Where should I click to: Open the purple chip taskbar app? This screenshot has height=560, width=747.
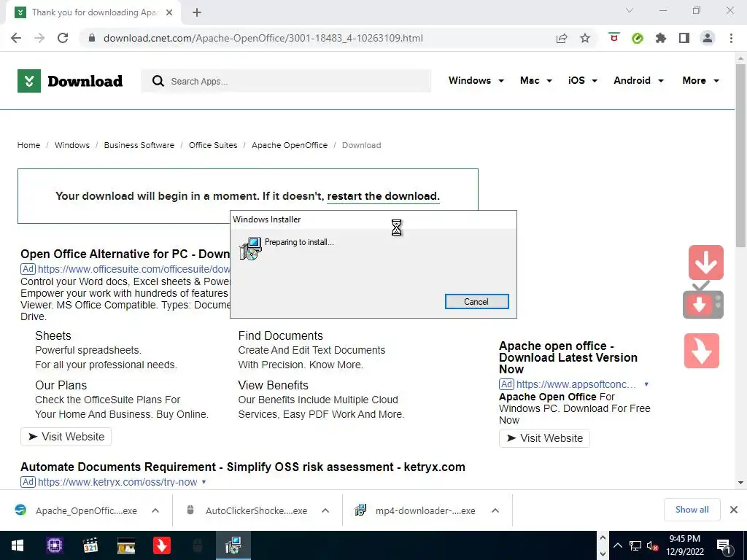pos(54,545)
